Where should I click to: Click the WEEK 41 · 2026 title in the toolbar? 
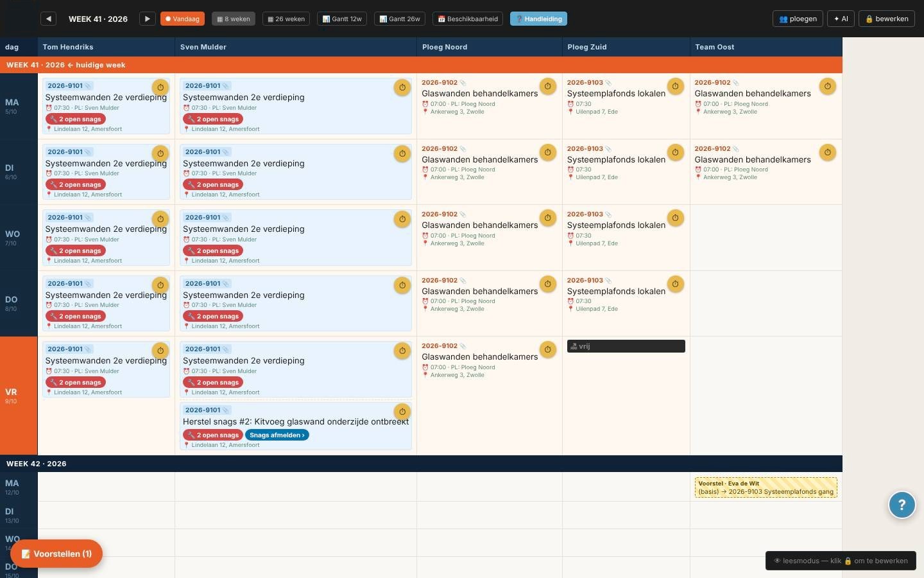[98, 19]
